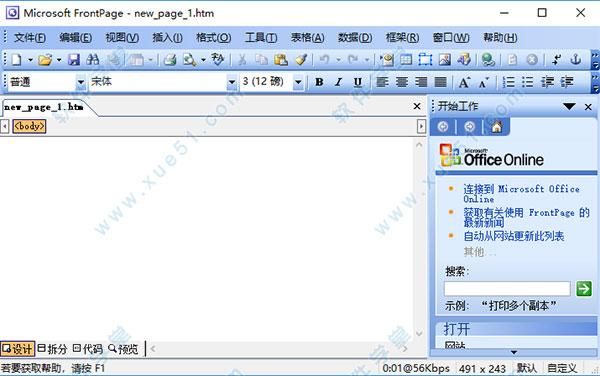This screenshot has height=376, width=600.
Task: Click the Decrease Indent icon
Action: [548, 82]
